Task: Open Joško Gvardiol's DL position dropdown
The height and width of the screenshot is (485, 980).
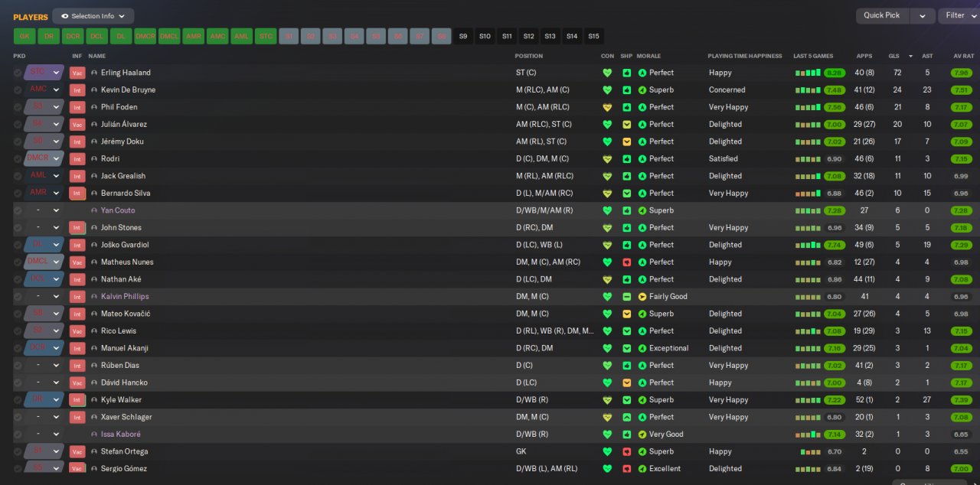Action: click(44, 245)
